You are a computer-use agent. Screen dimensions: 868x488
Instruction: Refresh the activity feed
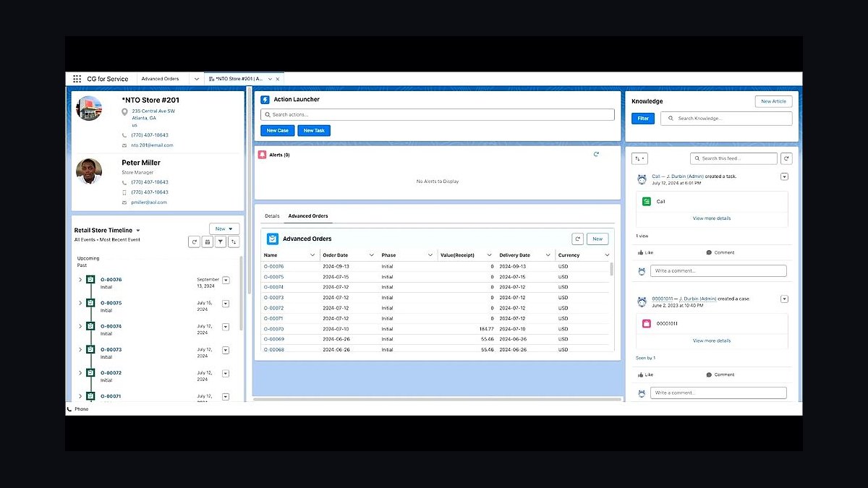coord(786,158)
